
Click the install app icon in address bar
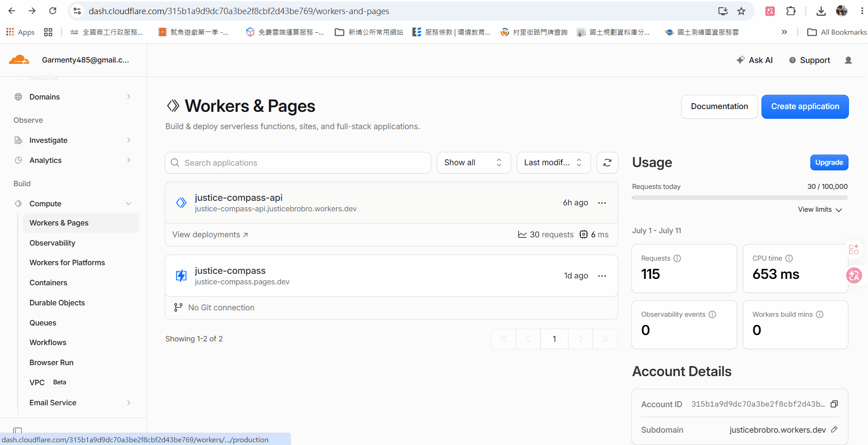[x=723, y=11]
